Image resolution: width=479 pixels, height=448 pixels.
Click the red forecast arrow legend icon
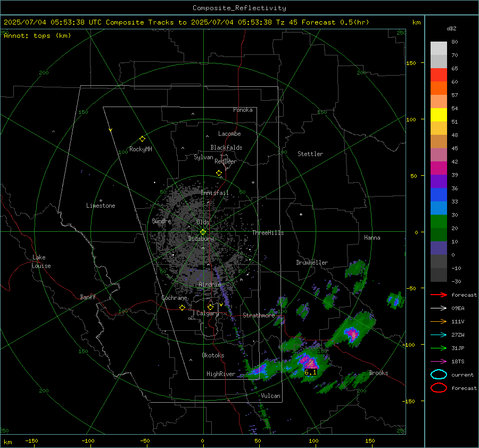[x=439, y=295]
